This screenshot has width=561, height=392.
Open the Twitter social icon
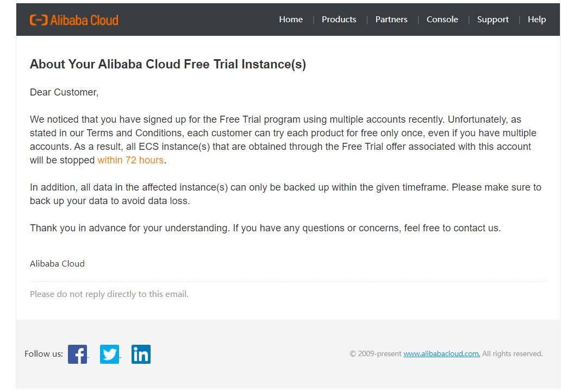pos(109,355)
